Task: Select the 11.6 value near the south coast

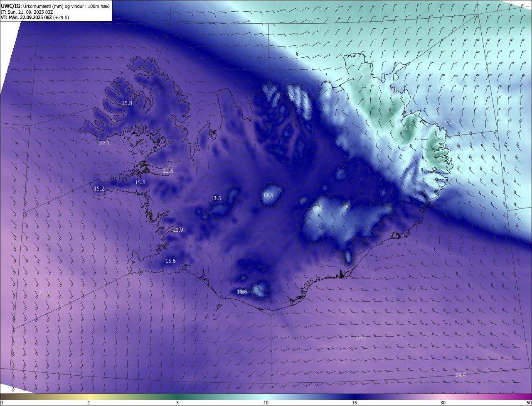Action: pyautogui.click(x=242, y=291)
